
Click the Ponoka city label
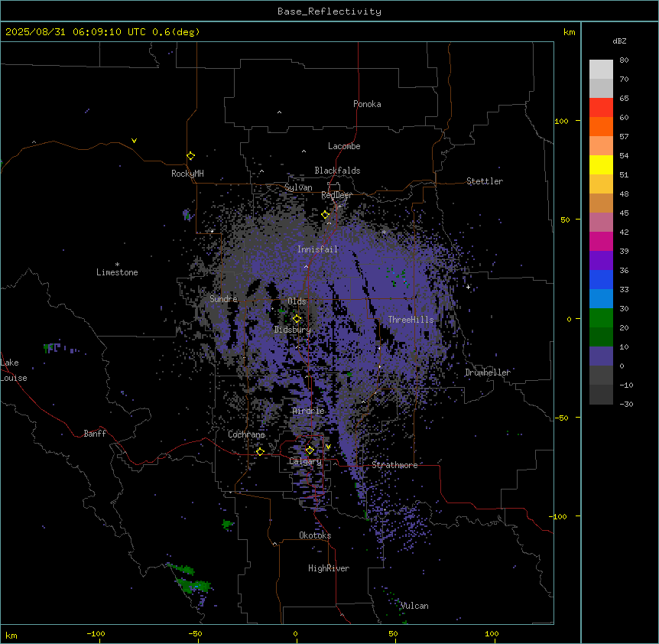pos(367,104)
